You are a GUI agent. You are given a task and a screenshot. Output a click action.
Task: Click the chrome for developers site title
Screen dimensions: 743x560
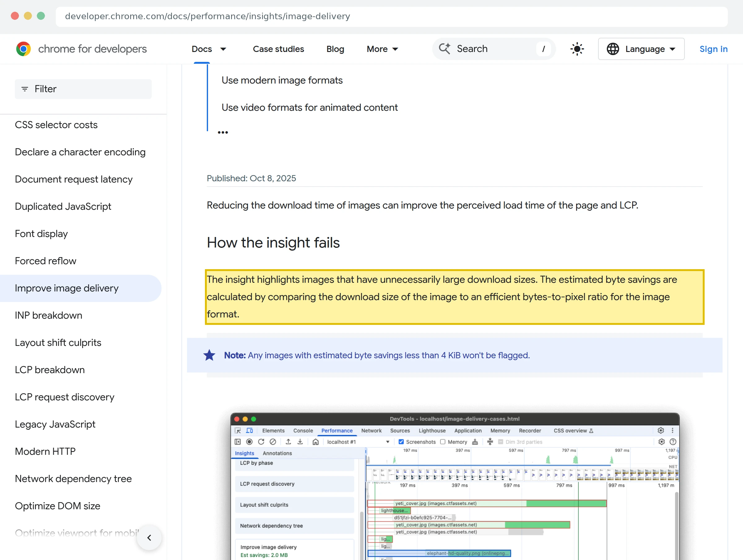coord(92,49)
